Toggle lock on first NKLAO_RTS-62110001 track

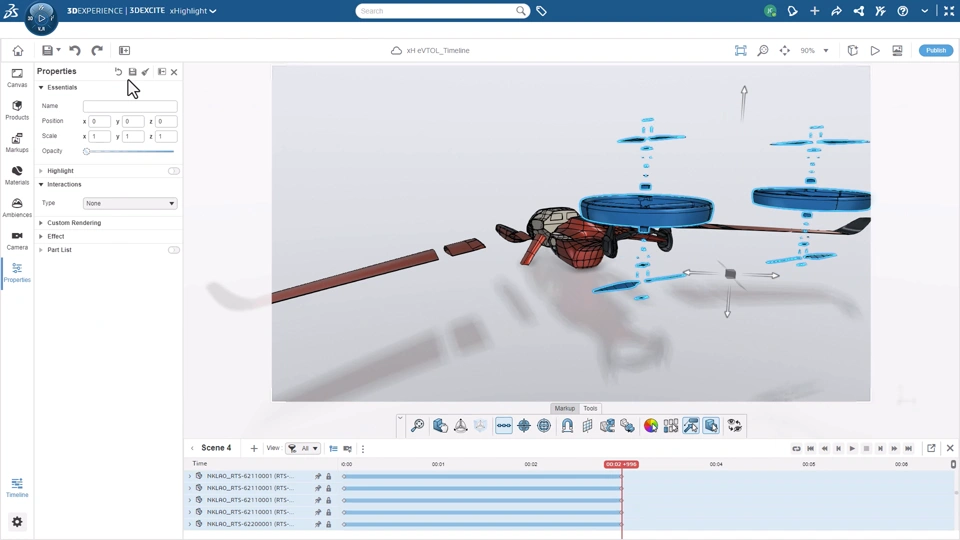point(329,476)
